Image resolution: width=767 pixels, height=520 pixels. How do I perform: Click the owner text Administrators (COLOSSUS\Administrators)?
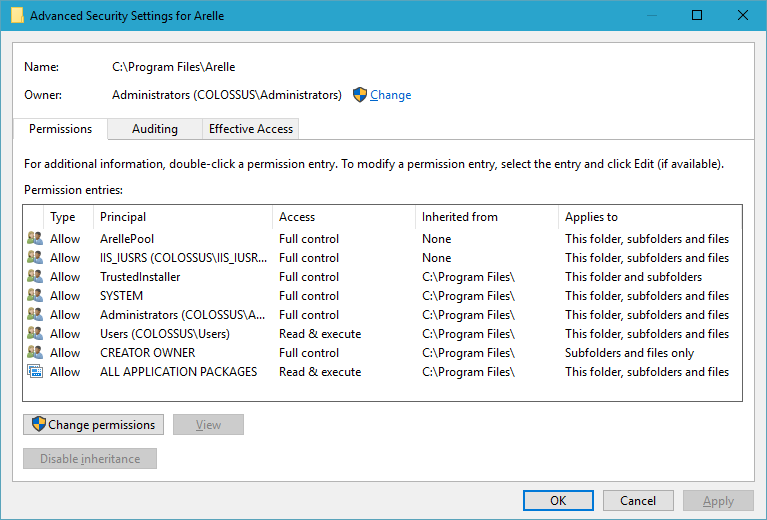(226, 95)
